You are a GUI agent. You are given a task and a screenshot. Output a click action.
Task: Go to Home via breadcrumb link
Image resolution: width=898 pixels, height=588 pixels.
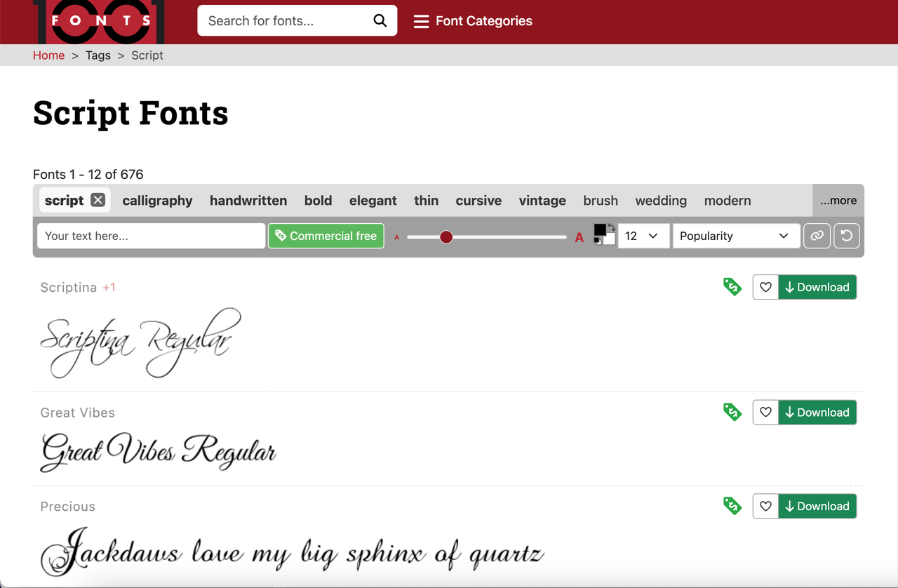pos(48,55)
